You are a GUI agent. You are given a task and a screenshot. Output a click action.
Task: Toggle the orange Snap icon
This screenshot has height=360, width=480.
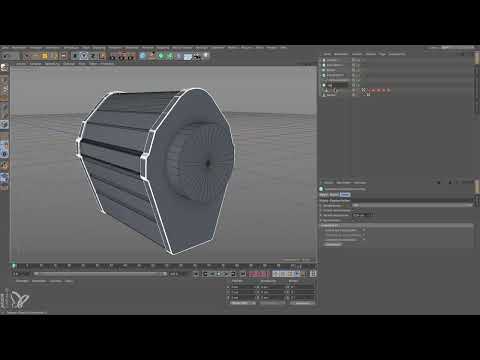(4, 165)
